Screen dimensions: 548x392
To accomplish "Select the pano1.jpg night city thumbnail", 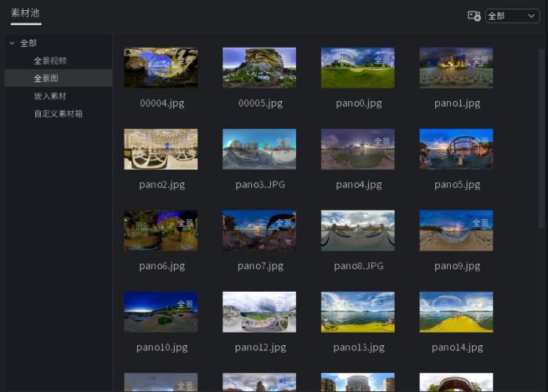I will point(456,68).
